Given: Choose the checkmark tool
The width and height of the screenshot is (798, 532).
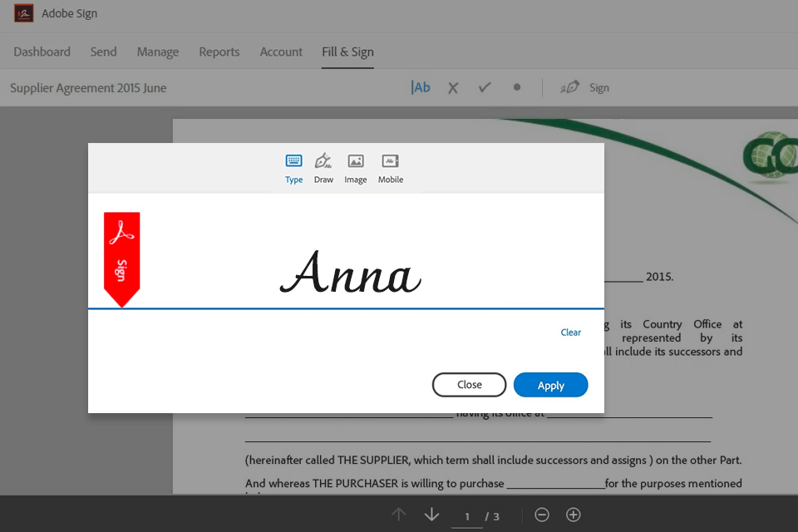Looking at the screenshot, I should 485,87.
